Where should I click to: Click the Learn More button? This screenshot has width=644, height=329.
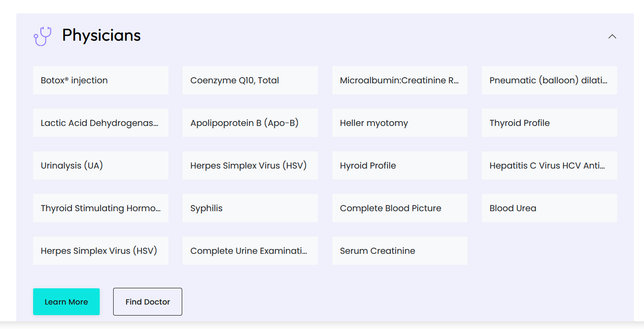[x=66, y=302]
